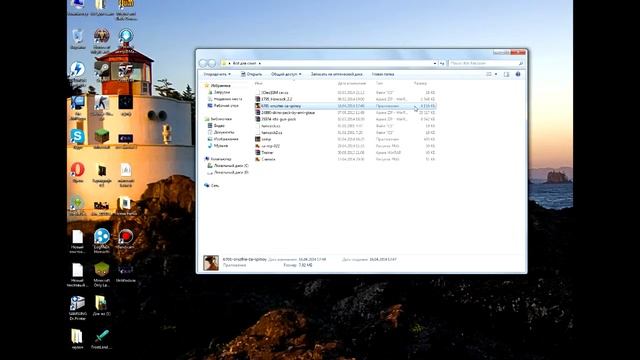This screenshot has height=360, width=640.
Task: Select the hamcock.cs file
Action: (271, 126)
